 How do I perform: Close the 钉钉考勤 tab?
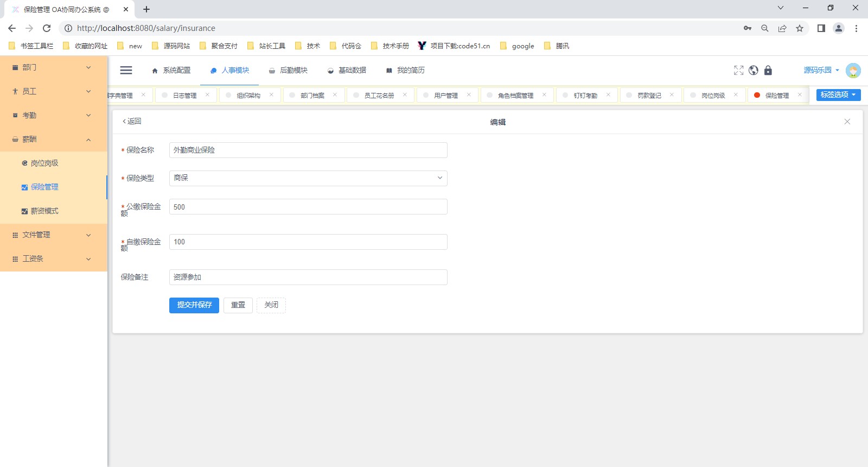coord(608,95)
